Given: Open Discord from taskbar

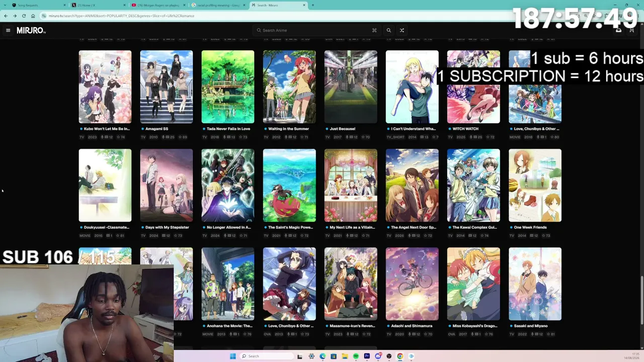Looking at the screenshot, I should 378,356.
